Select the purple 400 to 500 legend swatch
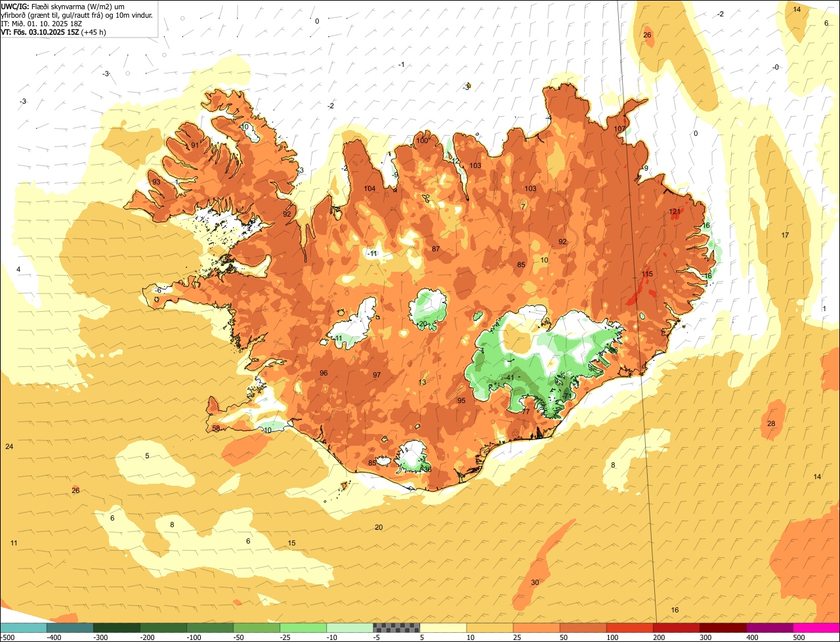The image size is (840, 642). point(770,628)
